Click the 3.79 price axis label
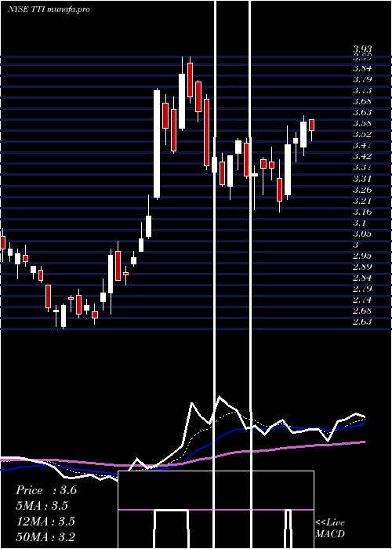Viewport: 392px width, 549px height. 362,79
